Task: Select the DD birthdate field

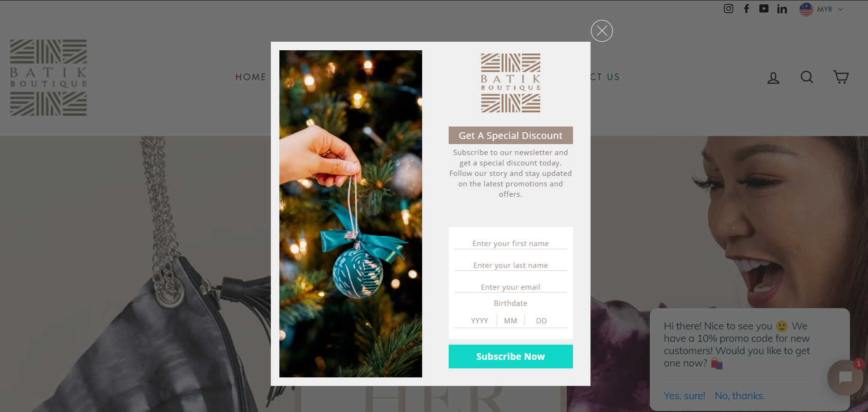Action: point(541,320)
